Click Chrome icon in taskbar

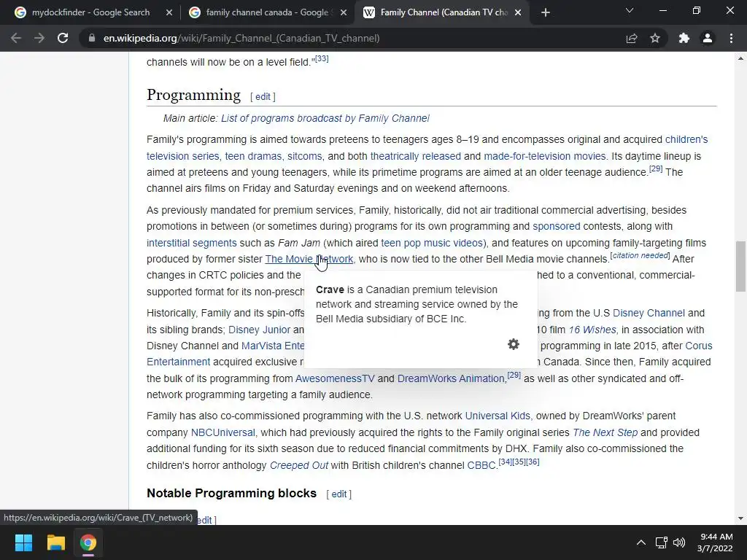[88, 542]
